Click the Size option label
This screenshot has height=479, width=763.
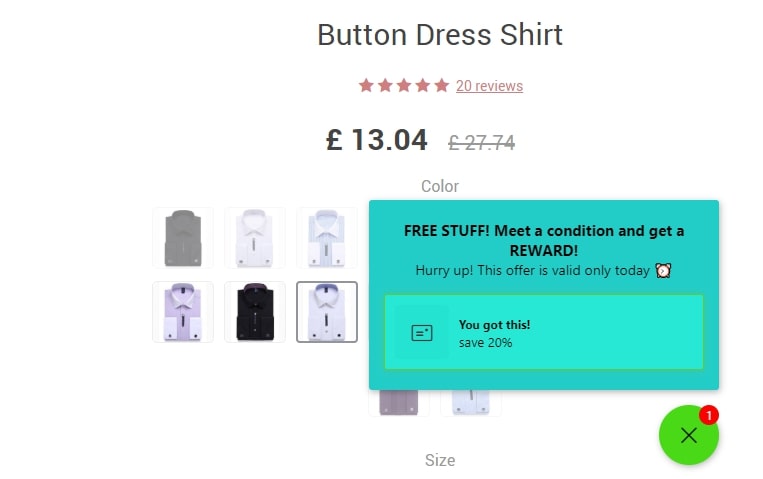point(440,460)
